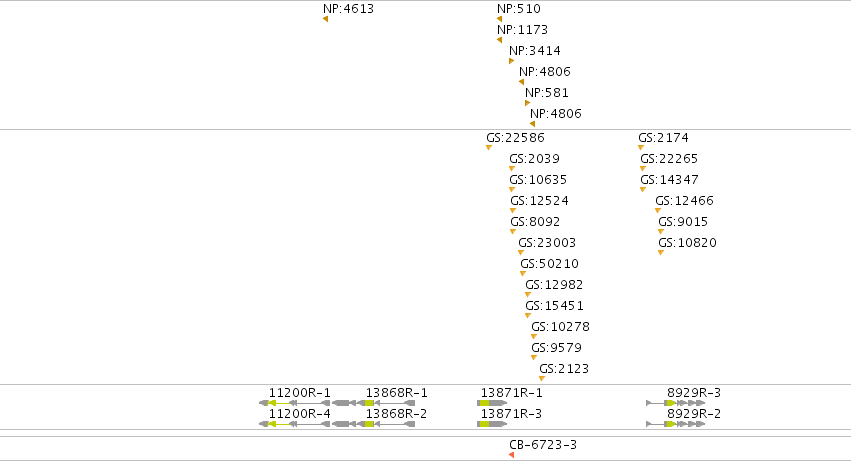This screenshot has height=461, width=851.
Task: Select the GS:12466 feature label
Action: point(684,201)
